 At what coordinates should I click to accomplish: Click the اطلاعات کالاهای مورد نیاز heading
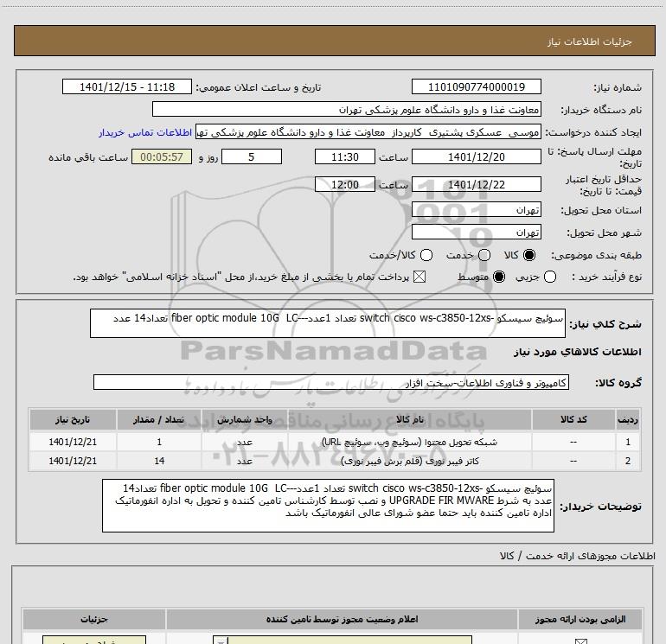[x=577, y=352]
